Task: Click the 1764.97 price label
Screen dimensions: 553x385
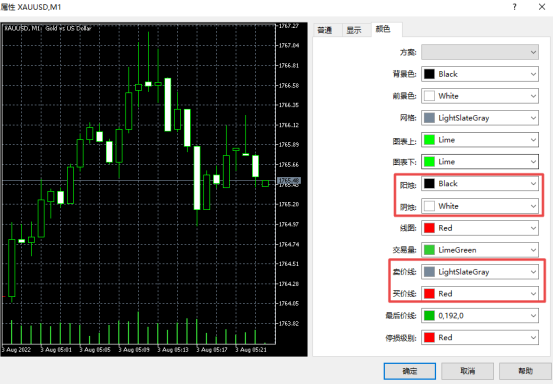Action: tap(289, 224)
